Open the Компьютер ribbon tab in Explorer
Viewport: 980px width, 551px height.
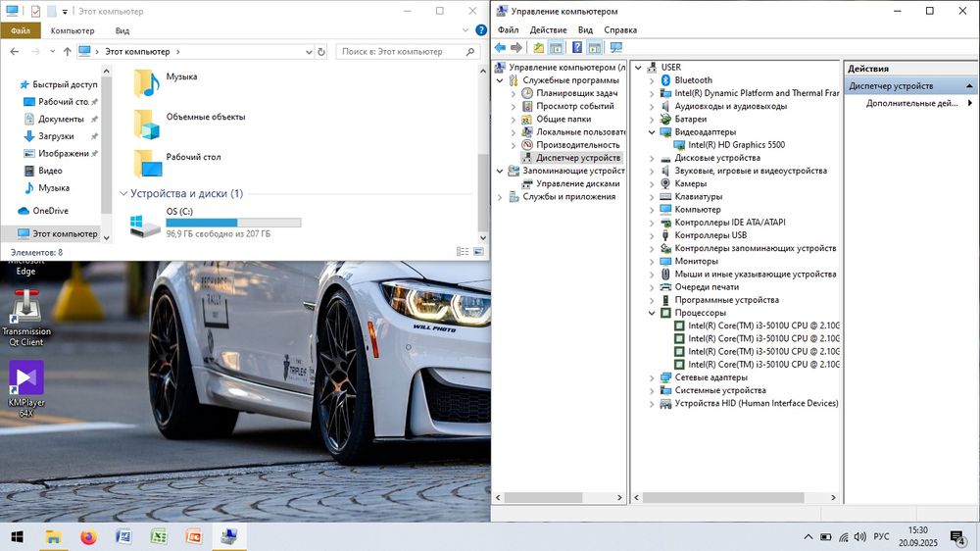(x=73, y=30)
